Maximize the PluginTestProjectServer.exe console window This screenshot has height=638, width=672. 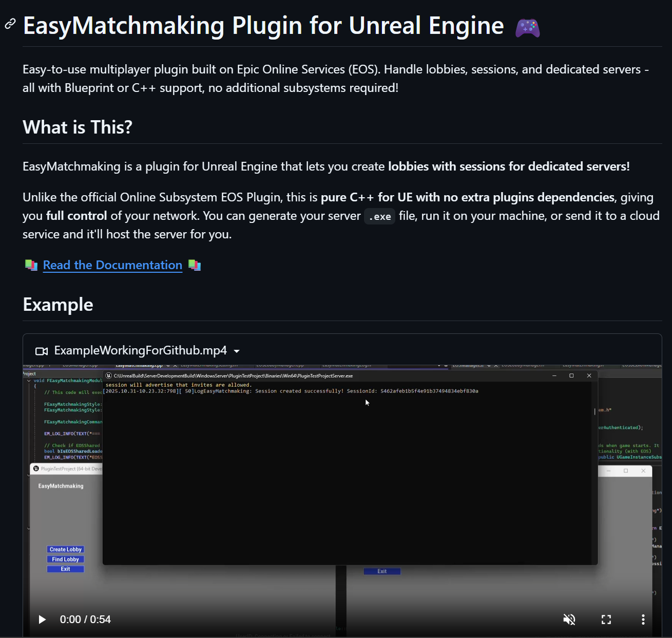571,376
